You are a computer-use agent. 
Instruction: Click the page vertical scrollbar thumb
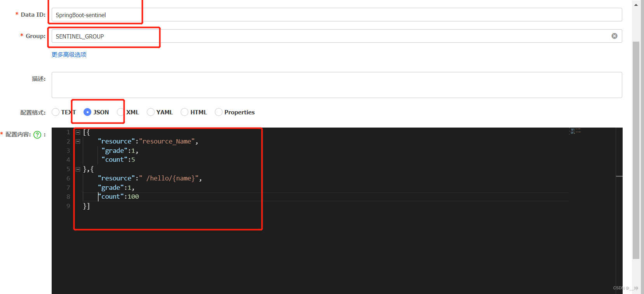pyautogui.click(x=636, y=150)
